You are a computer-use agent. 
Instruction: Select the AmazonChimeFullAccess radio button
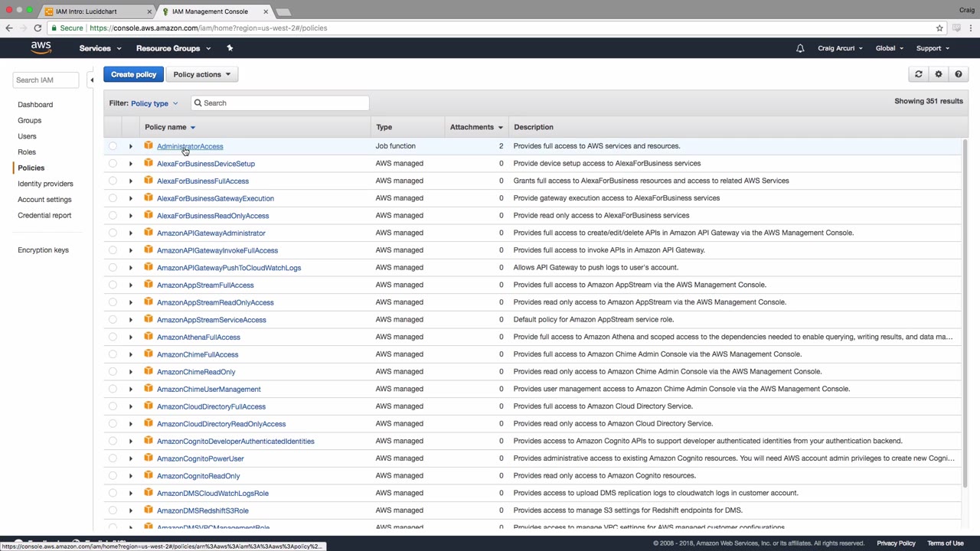[113, 354]
